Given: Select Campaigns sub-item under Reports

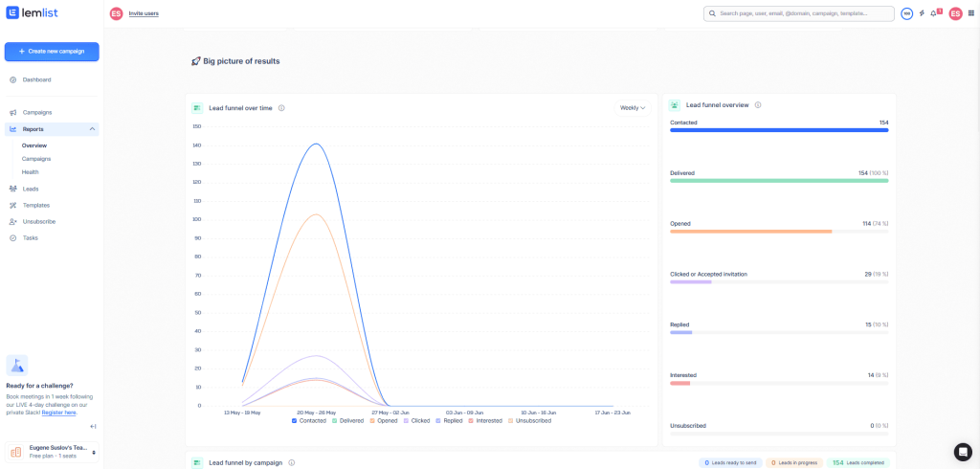Looking at the screenshot, I should click(36, 159).
